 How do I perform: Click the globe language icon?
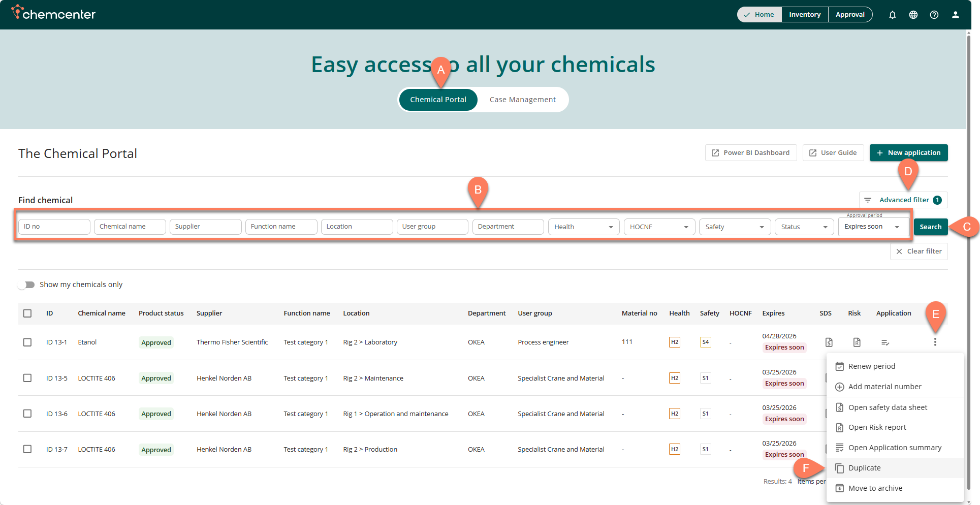913,15
